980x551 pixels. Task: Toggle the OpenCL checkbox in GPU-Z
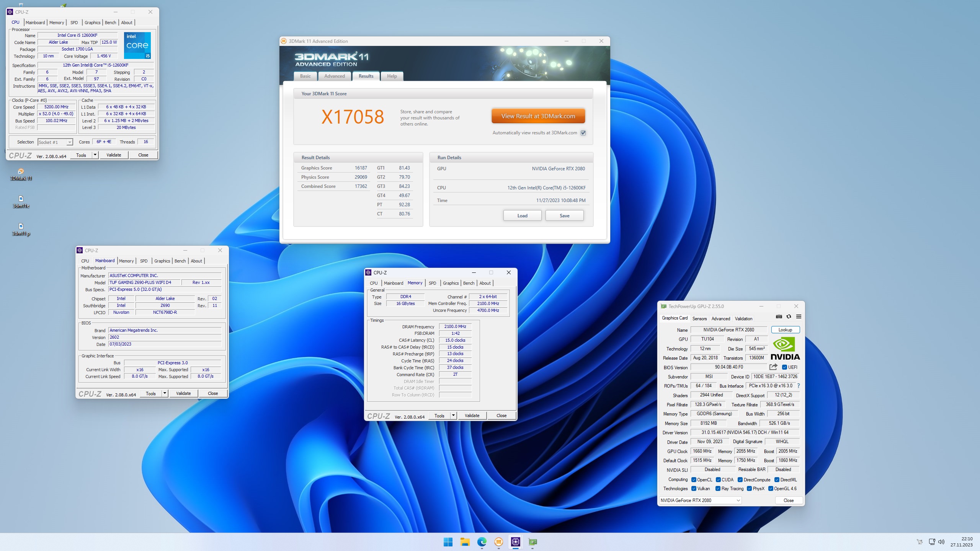tap(694, 479)
